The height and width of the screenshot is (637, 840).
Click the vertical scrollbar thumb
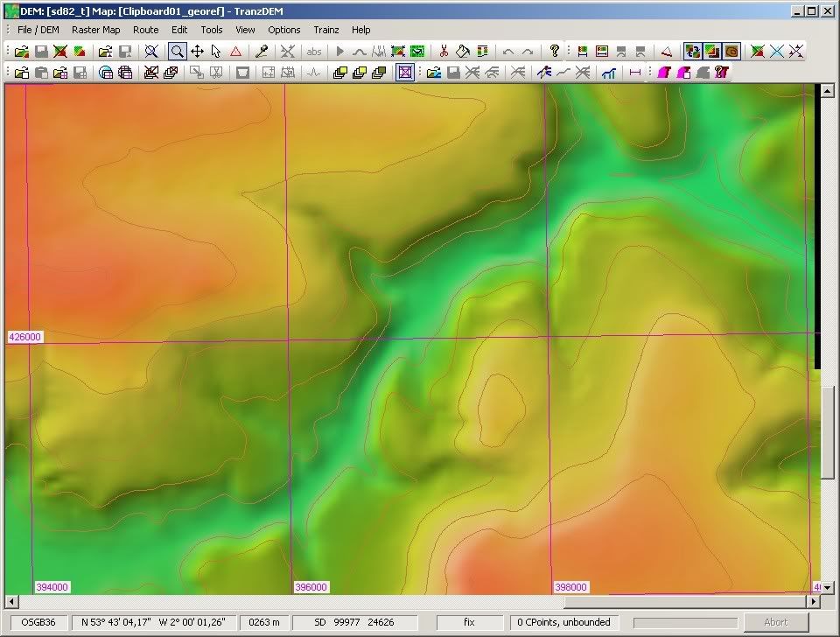coord(828,431)
